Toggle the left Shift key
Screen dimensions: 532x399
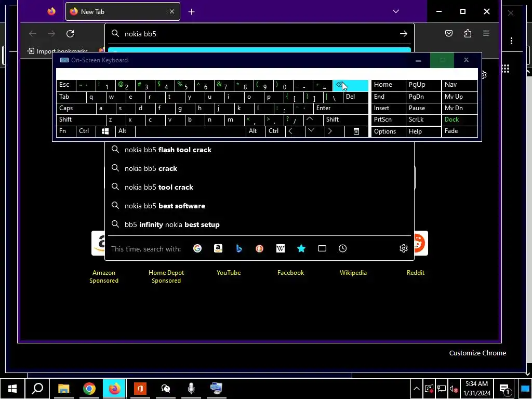pyautogui.click(x=81, y=119)
